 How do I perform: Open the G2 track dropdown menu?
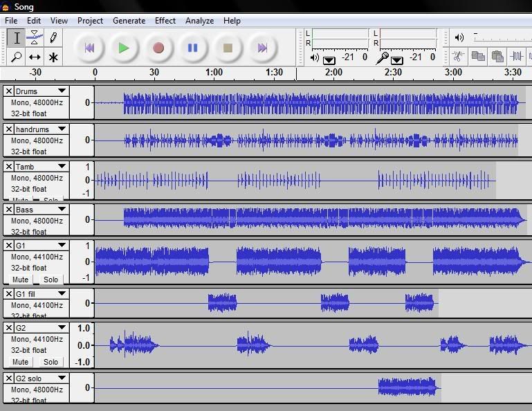point(62,327)
